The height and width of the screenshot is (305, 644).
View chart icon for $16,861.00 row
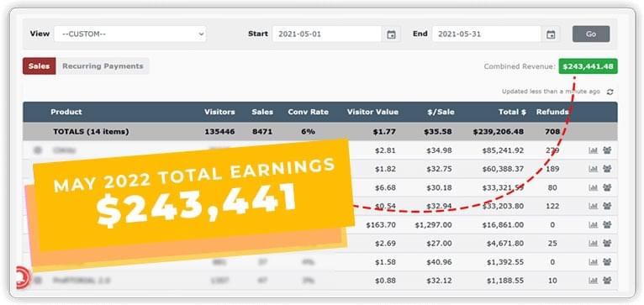[x=593, y=224]
